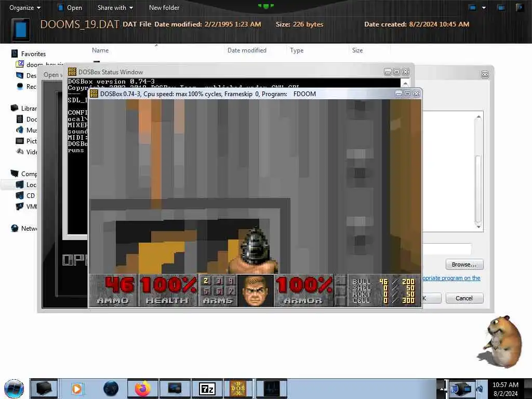
Task: Click the change view icon in Explorer
Action: point(472,7)
